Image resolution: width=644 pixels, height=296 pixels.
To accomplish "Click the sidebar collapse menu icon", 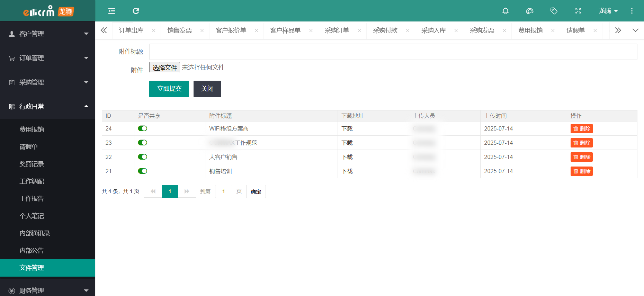I will (111, 11).
